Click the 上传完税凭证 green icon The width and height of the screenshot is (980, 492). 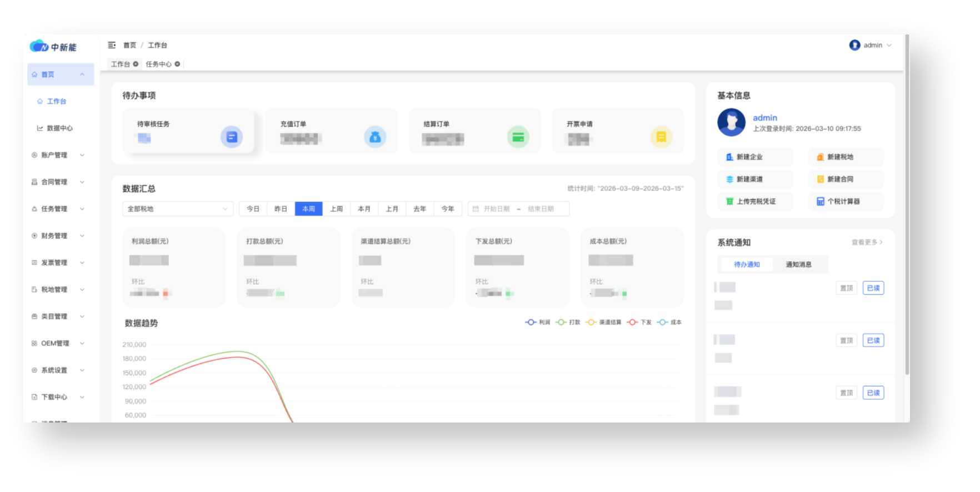click(x=729, y=201)
